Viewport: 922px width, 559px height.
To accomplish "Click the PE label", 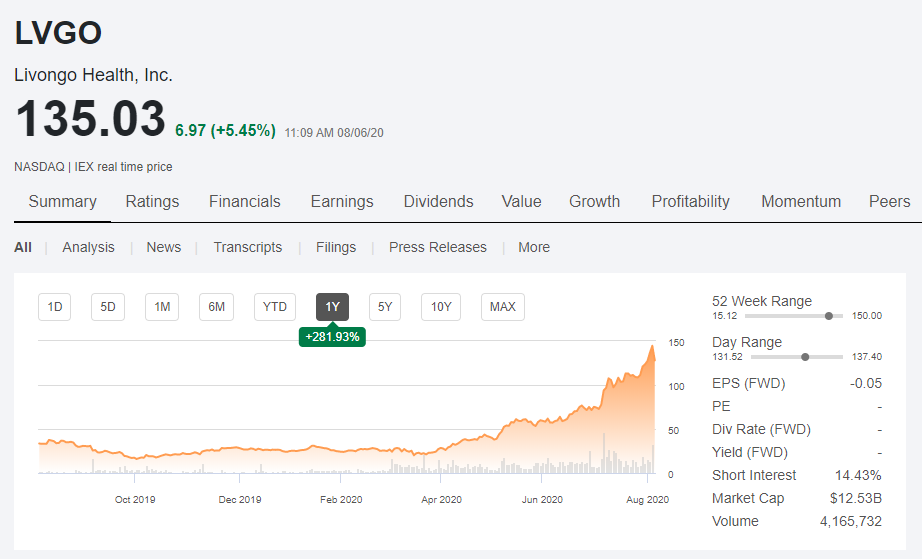I will click(x=721, y=406).
